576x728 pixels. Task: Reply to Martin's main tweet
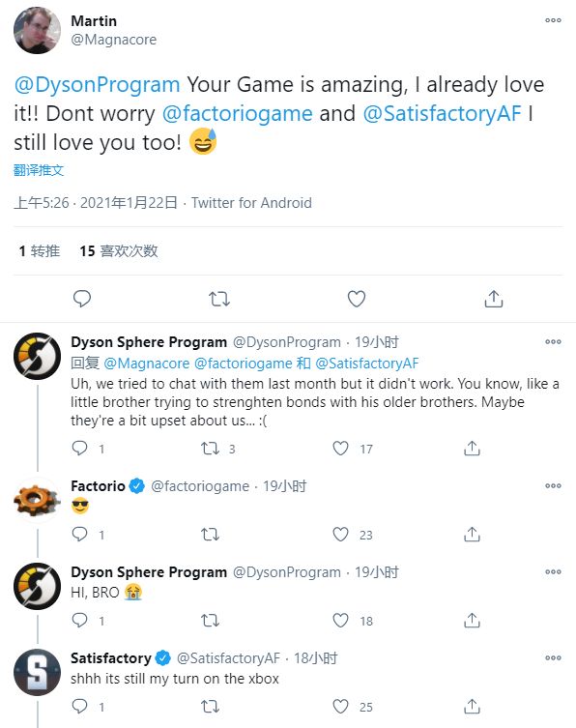(82, 299)
